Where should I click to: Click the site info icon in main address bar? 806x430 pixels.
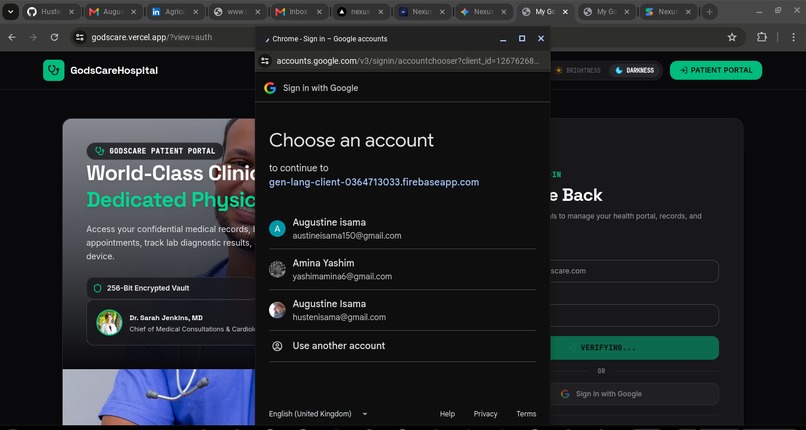point(80,37)
